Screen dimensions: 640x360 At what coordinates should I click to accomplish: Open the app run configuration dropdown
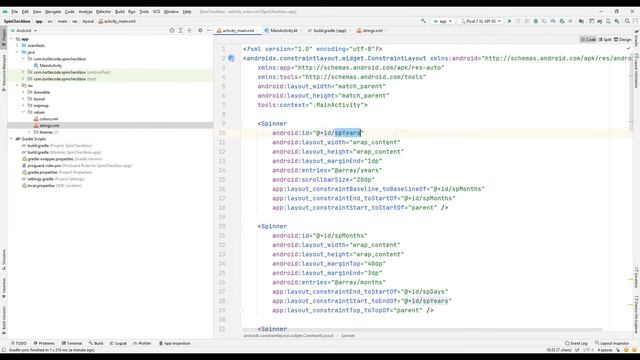(443, 21)
